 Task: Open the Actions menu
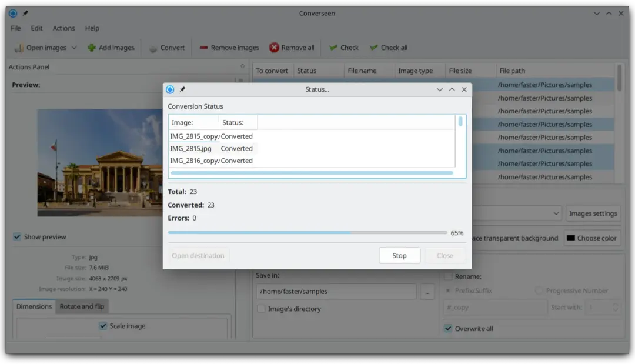pos(63,28)
